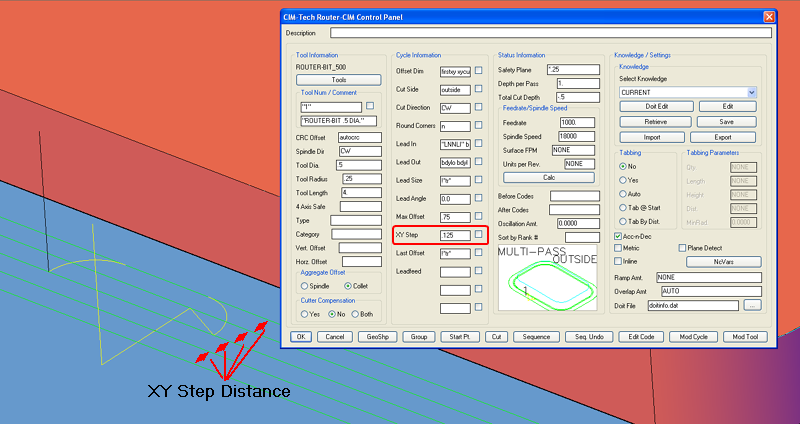Click the CRC Offset field
Image resolution: width=800 pixels, height=424 pixels.
coord(360,138)
